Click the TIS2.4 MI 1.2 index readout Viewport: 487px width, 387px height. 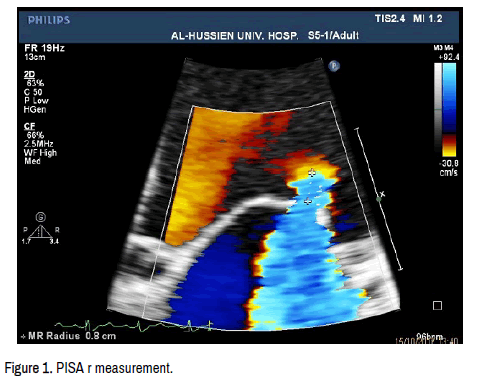408,18
